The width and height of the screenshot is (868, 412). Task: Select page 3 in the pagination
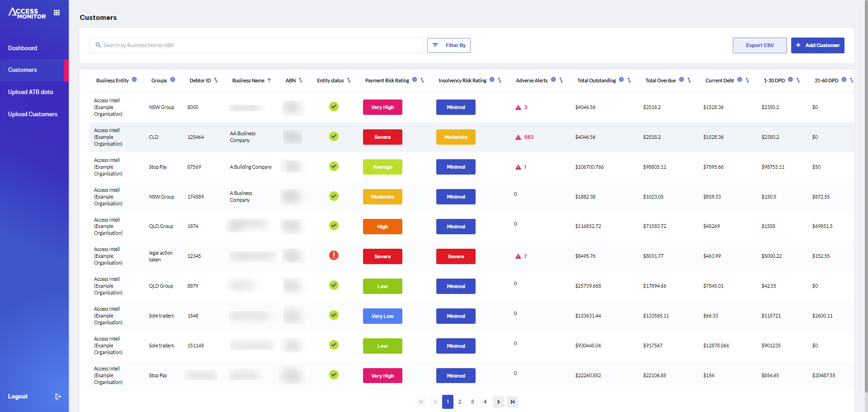[472, 402]
